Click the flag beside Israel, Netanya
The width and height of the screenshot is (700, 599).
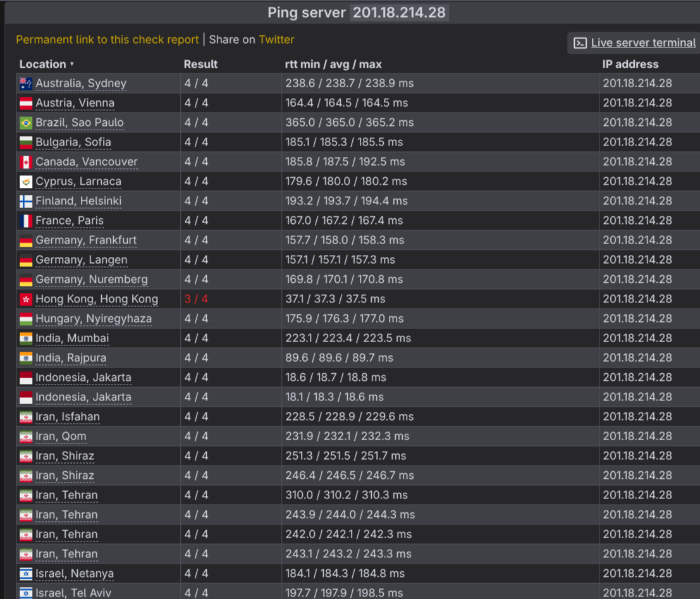point(26,574)
